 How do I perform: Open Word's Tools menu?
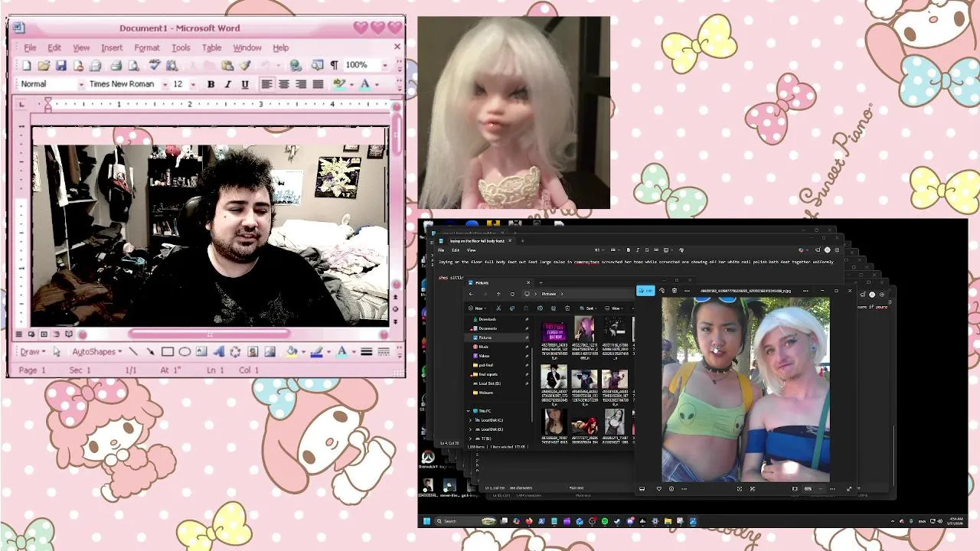pyautogui.click(x=181, y=47)
